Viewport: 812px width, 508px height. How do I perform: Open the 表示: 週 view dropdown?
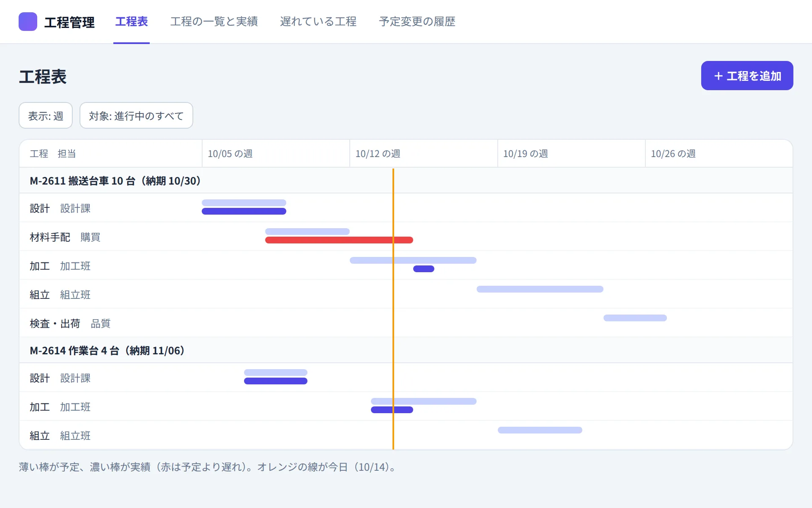tap(46, 116)
